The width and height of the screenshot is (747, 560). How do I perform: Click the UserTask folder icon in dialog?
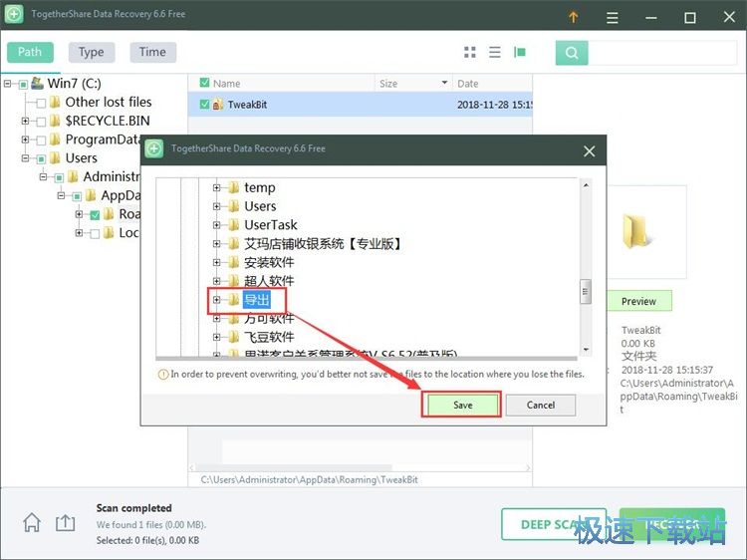coord(233,225)
